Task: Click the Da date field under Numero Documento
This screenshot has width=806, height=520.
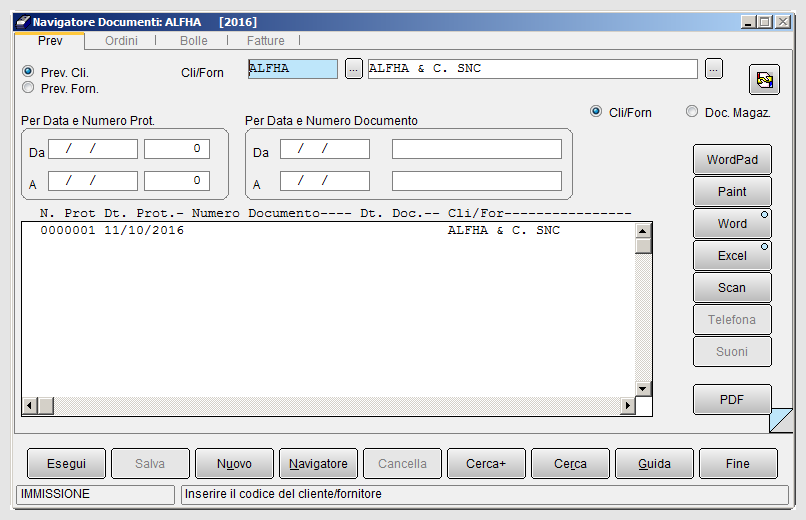Action: pos(325,149)
